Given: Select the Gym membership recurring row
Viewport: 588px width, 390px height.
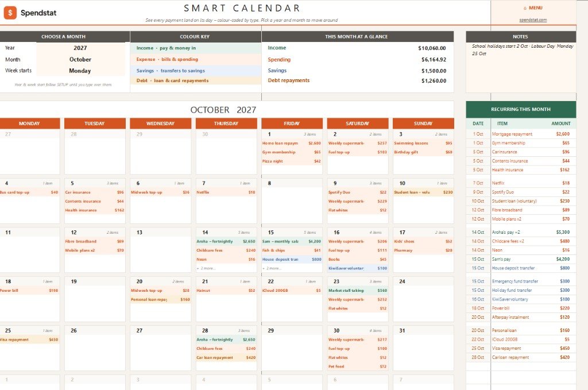Looking at the screenshot, I should (x=521, y=143).
